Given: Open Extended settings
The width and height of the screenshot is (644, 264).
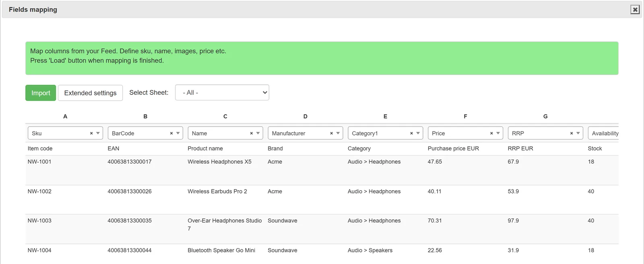Looking at the screenshot, I should pos(90,93).
